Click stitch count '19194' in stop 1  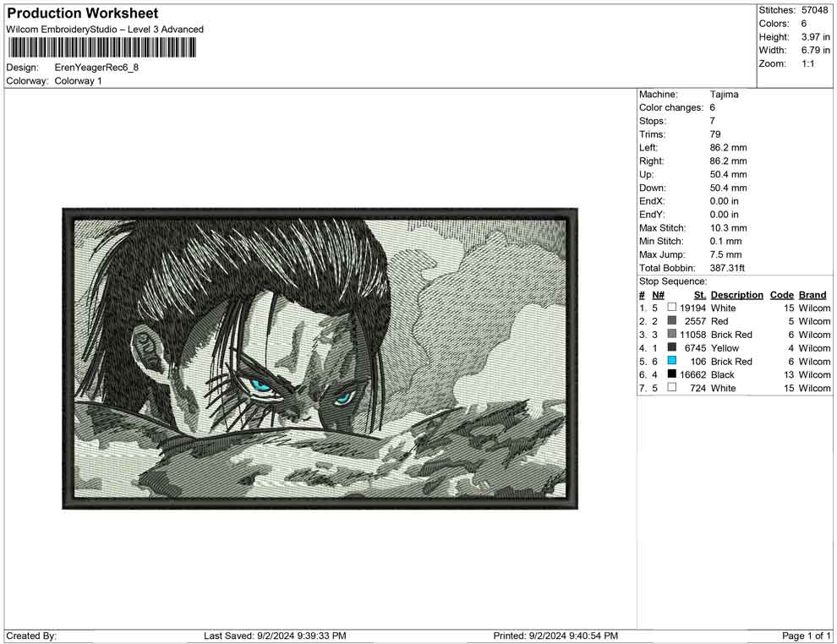pyautogui.click(x=693, y=308)
